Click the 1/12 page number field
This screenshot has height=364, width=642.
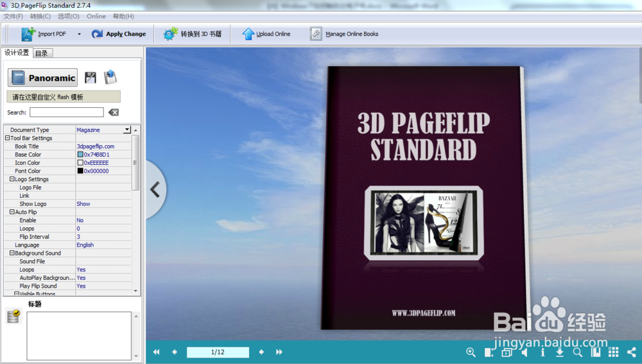point(218,352)
